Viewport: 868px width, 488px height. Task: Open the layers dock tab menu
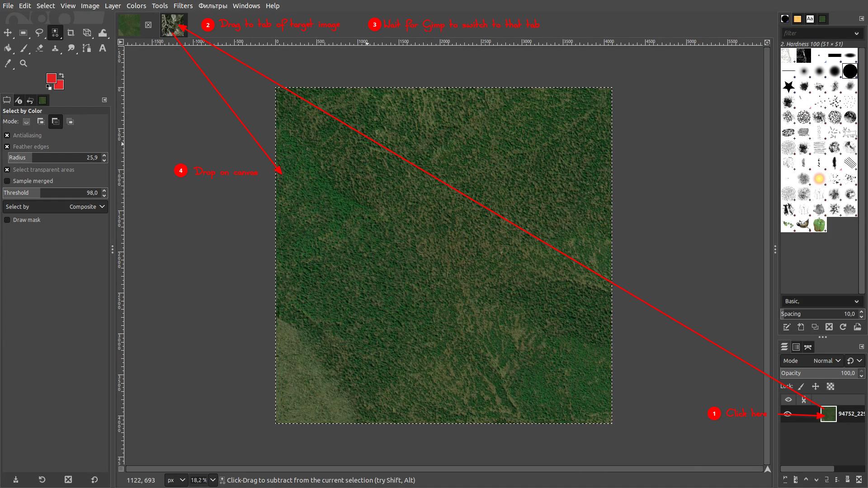tap(861, 347)
